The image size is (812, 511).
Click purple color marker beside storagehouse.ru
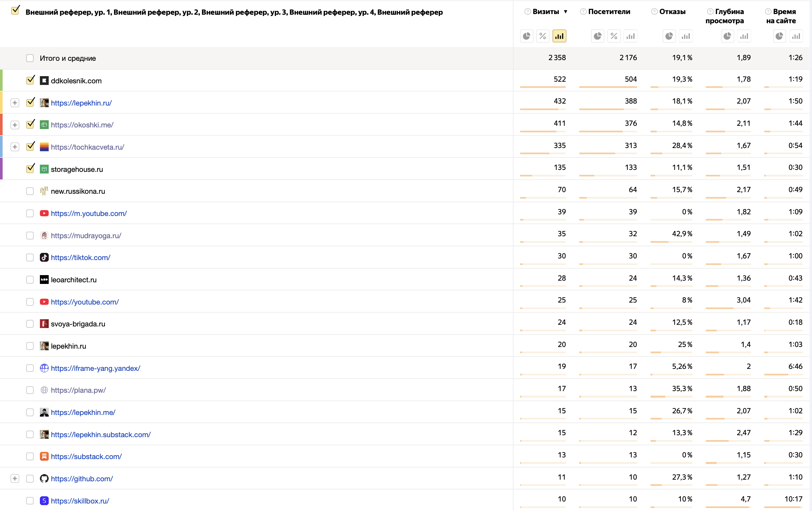[1, 169]
